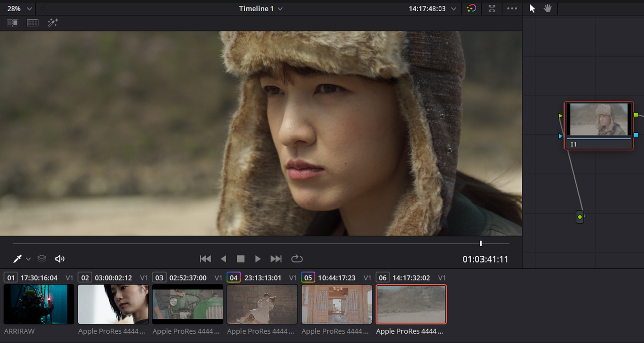The image size is (644, 343).
Task: Select the arrow pointer tool
Action: [533, 9]
